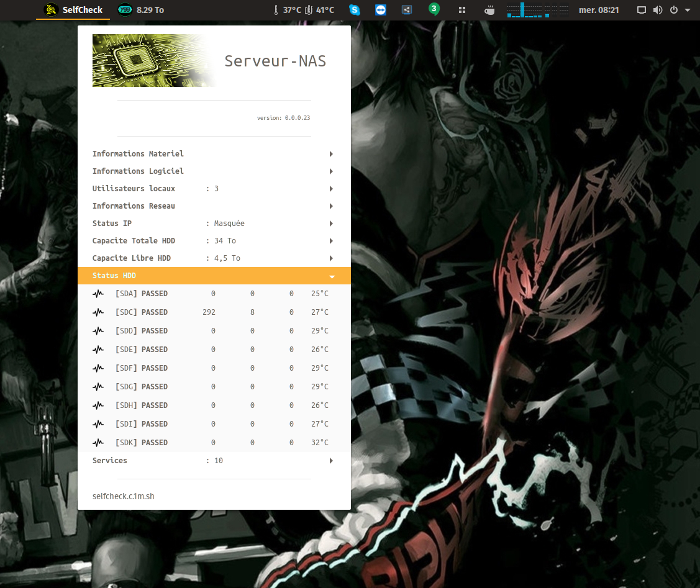Open the Skype tray icon

(x=355, y=10)
